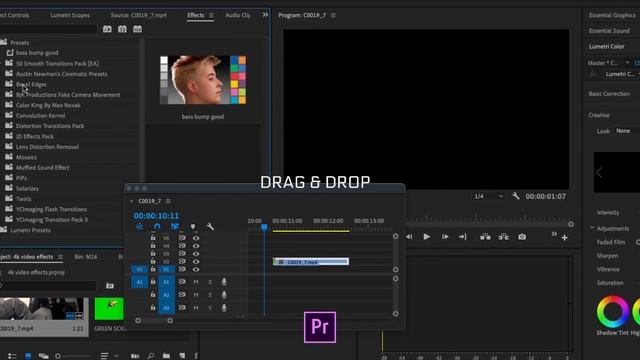
Task: Target source patch A1 in timeline
Action: coord(139,282)
